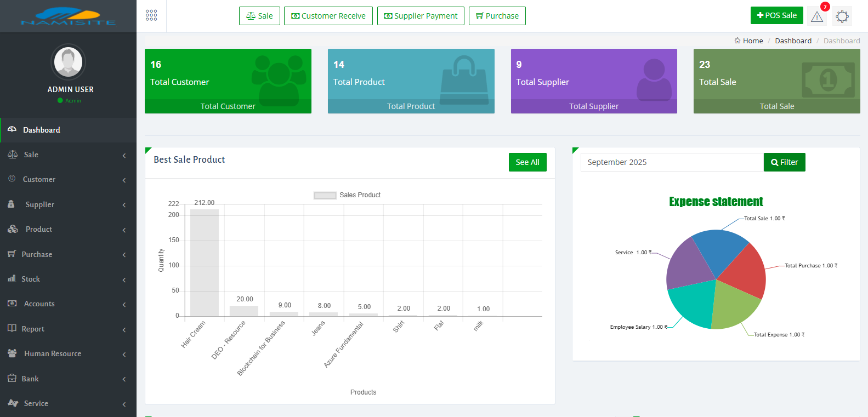Click the Filter button with search icon
Image resolution: width=868 pixels, height=417 pixels.
[x=784, y=162]
